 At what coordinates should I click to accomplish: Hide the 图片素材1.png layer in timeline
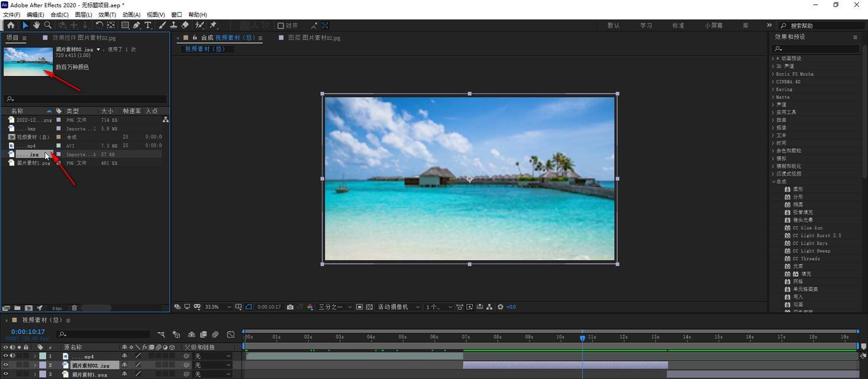(x=6, y=374)
